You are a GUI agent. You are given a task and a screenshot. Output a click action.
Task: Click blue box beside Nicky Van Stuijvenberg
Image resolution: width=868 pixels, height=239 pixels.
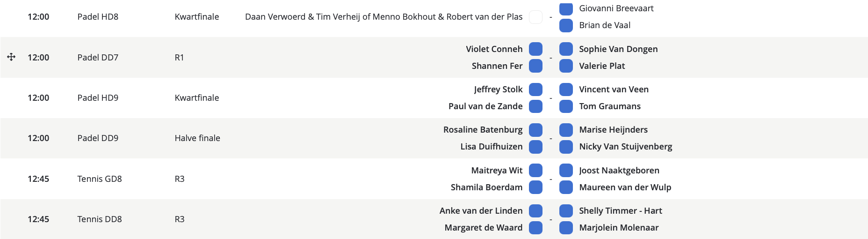tap(566, 146)
